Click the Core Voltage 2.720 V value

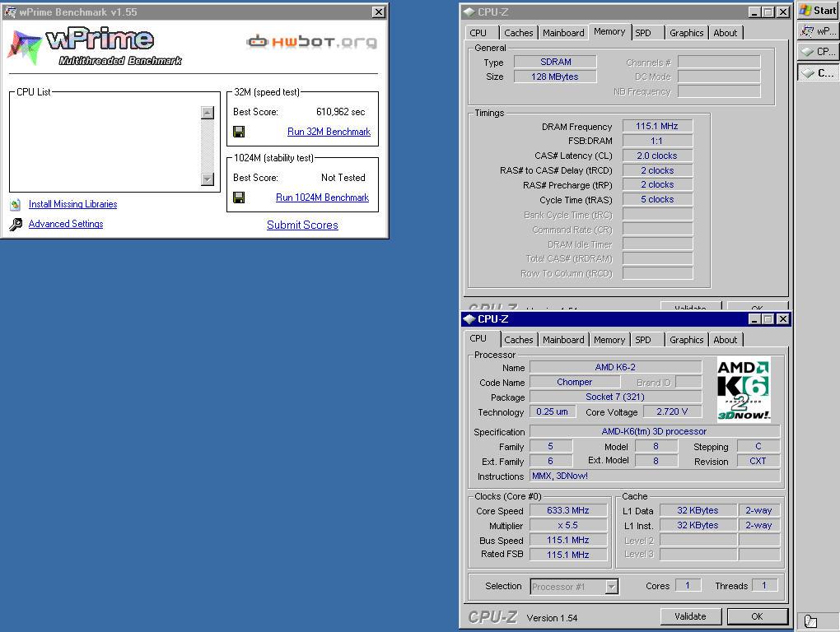(x=672, y=411)
